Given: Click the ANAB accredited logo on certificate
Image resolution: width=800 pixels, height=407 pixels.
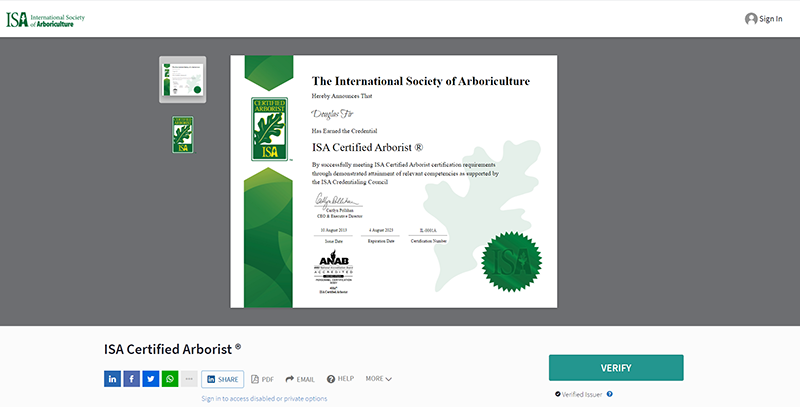Looking at the screenshot, I should click(334, 272).
